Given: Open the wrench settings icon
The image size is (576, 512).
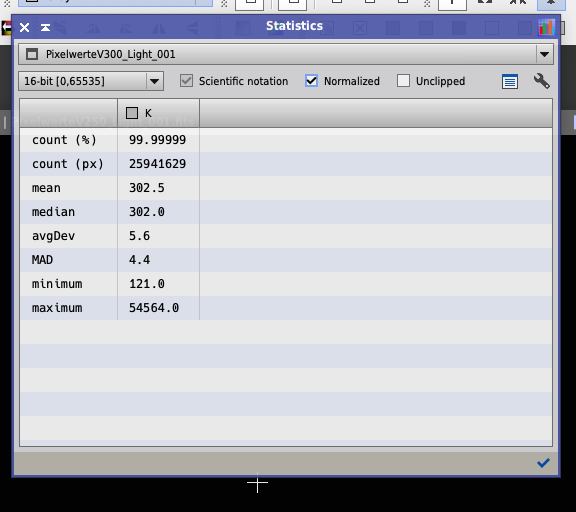Looking at the screenshot, I should coord(541,81).
